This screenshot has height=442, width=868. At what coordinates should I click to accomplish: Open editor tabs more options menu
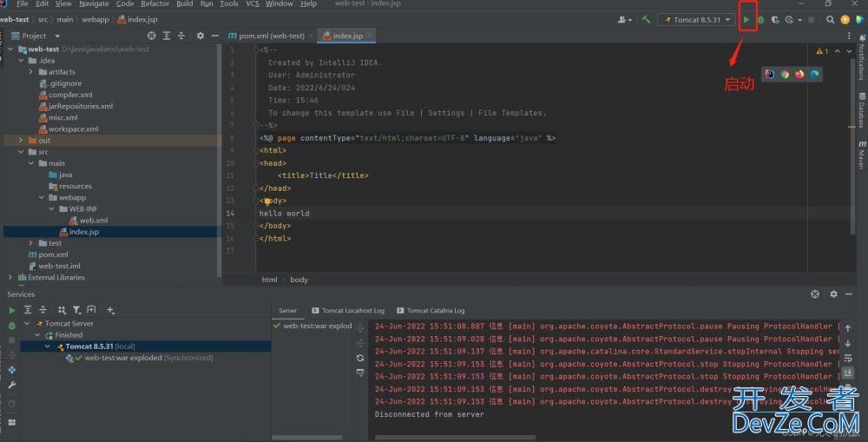click(849, 36)
